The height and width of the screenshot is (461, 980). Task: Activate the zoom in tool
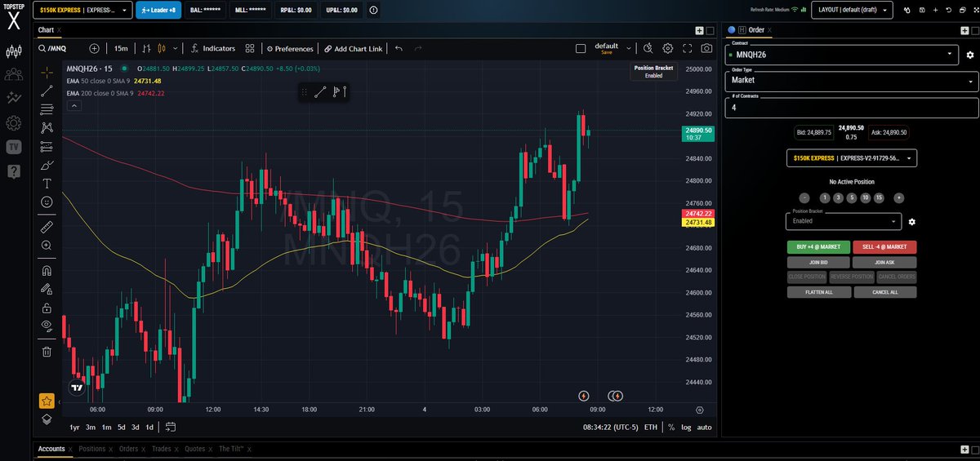tap(47, 245)
